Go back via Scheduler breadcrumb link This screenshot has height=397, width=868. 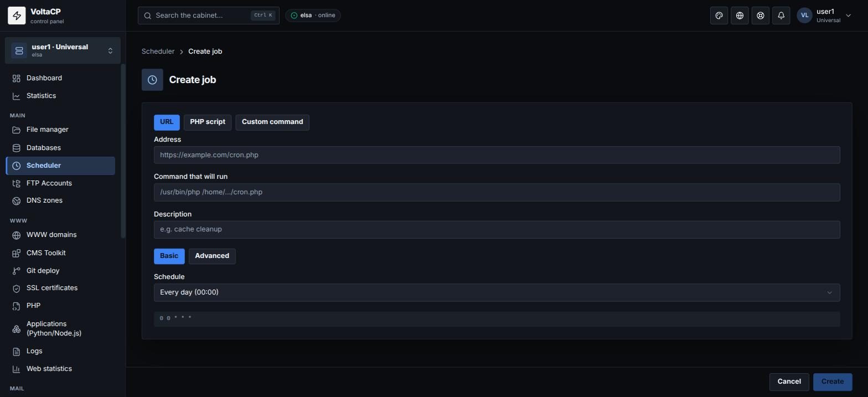pos(158,51)
